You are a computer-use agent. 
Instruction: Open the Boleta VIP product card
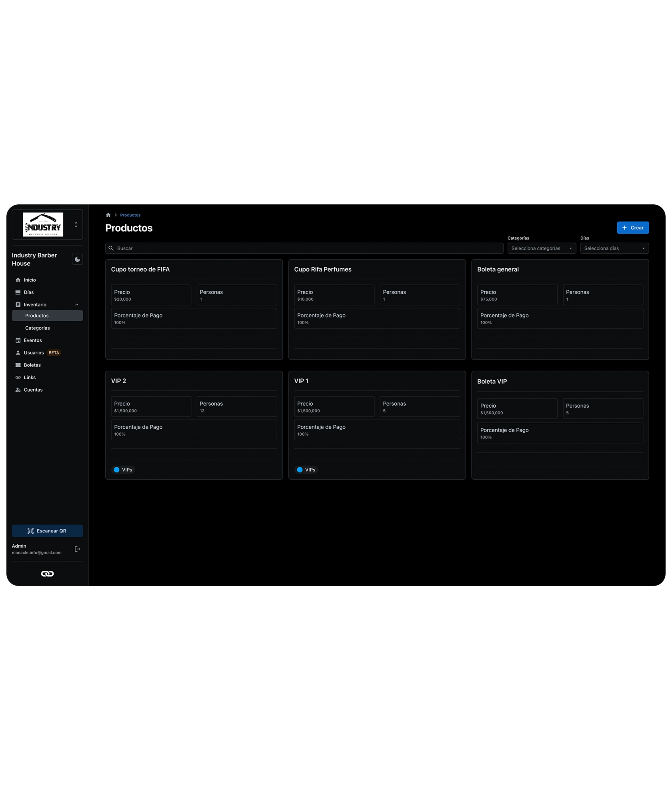(560, 425)
